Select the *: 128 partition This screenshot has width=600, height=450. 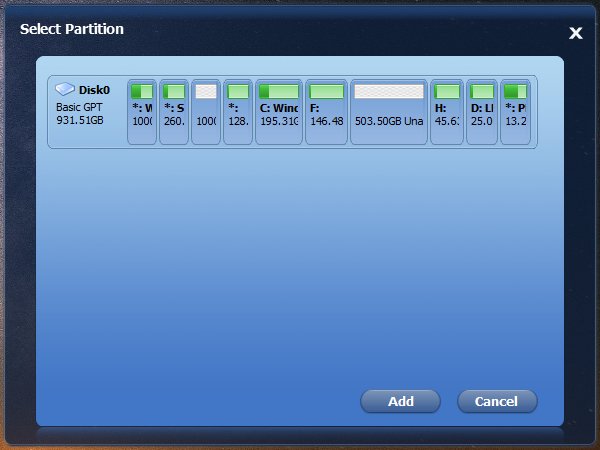pos(238,112)
